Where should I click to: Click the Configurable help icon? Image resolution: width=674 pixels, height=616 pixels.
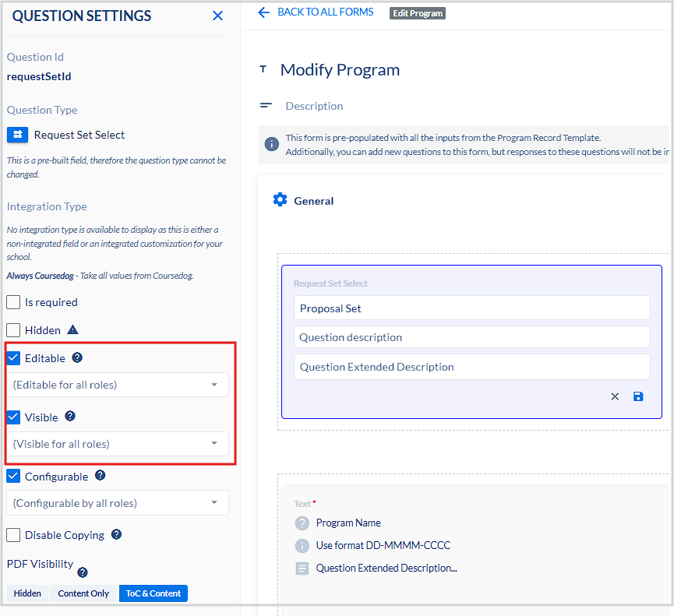[x=100, y=476]
